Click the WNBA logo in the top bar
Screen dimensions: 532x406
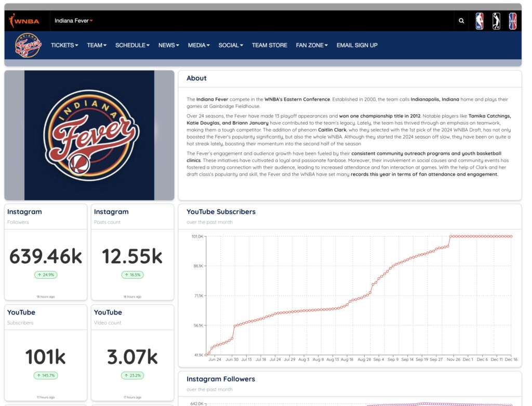pyautogui.click(x=23, y=21)
